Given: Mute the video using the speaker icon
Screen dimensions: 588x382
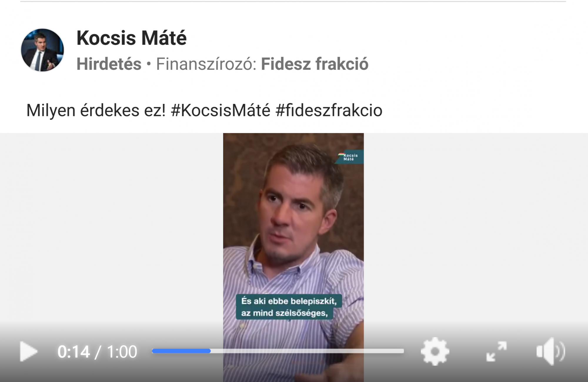Looking at the screenshot, I should pyautogui.click(x=551, y=351).
